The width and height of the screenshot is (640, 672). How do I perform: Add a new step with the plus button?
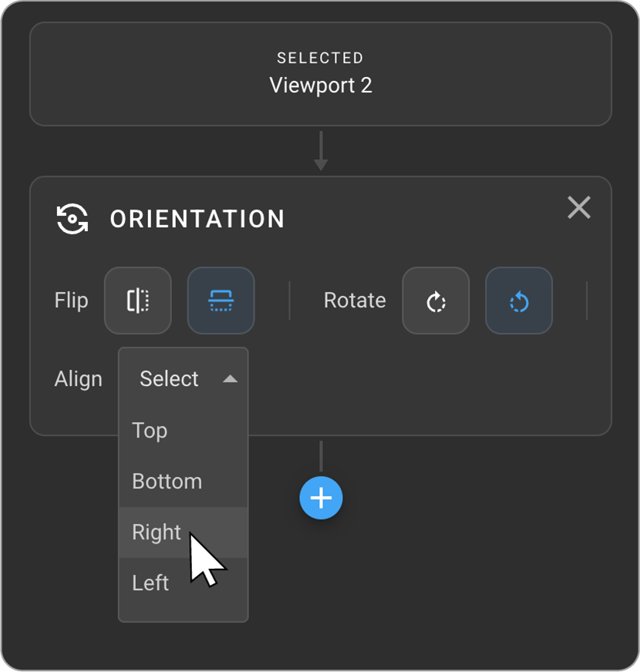tap(321, 498)
